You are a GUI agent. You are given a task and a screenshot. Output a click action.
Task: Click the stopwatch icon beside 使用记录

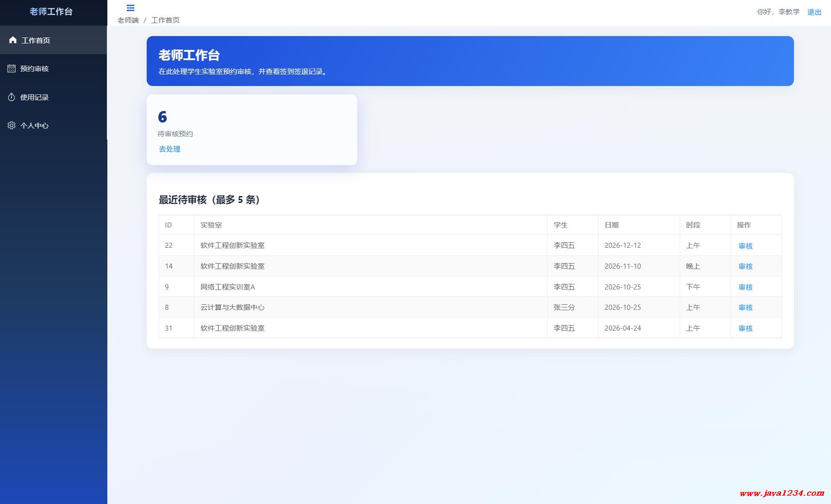tap(12, 97)
